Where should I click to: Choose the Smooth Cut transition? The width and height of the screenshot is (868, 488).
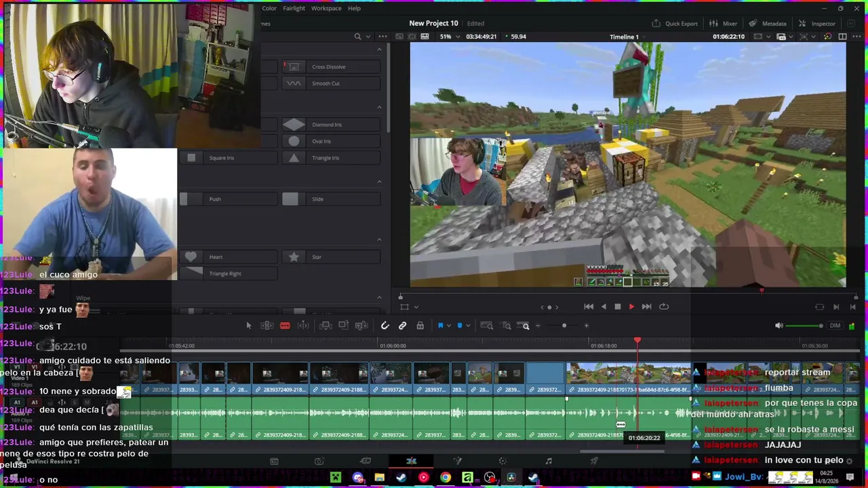[331, 83]
